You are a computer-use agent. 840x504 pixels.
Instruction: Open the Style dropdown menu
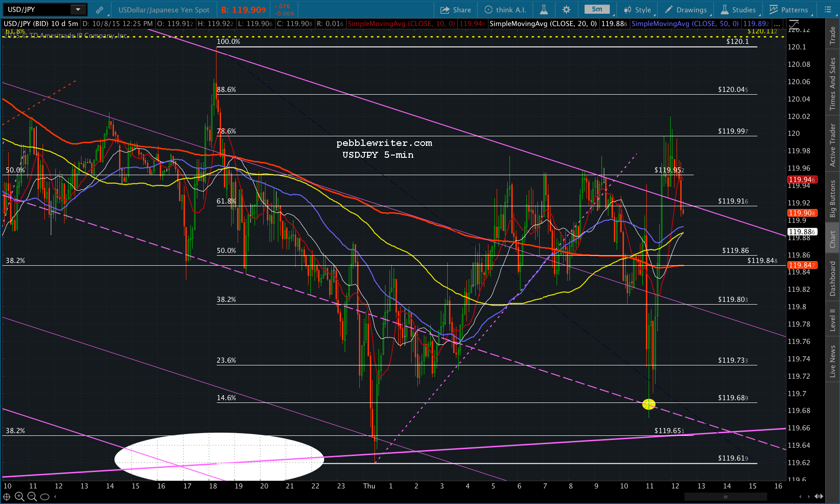point(637,10)
